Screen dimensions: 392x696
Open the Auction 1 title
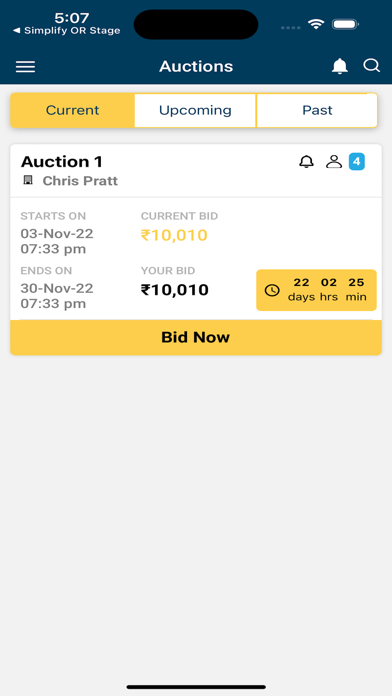[62, 162]
